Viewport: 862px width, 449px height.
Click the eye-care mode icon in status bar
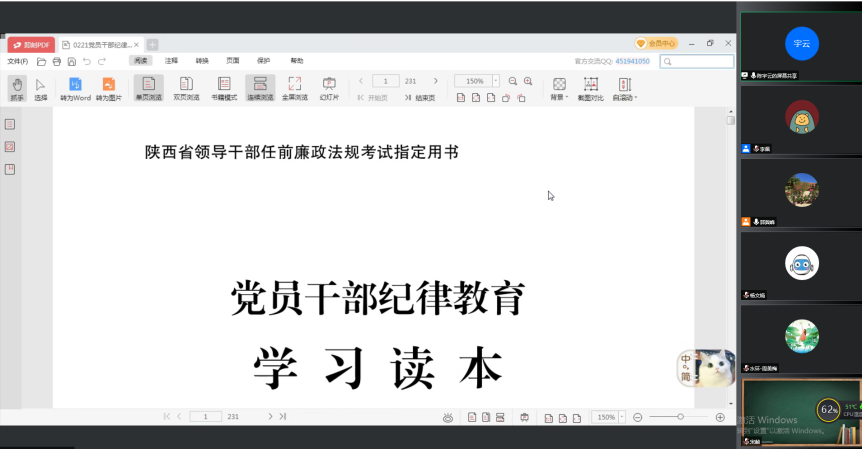click(x=449, y=416)
